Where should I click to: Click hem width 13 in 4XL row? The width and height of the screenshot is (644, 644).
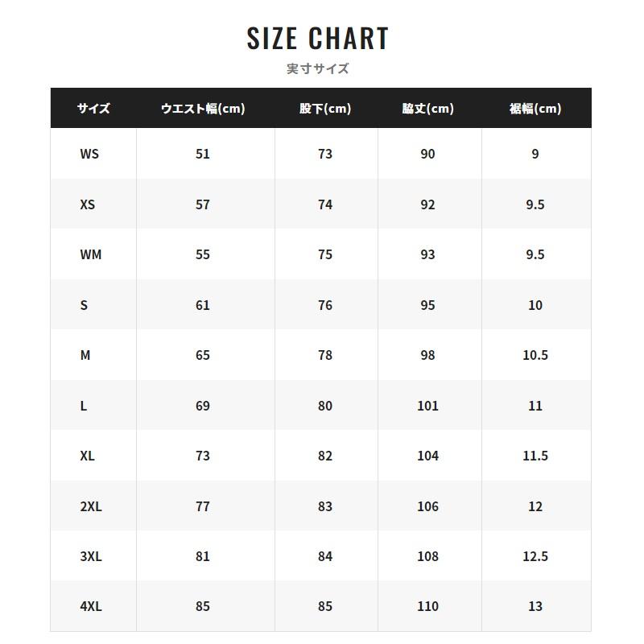[535, 606]
